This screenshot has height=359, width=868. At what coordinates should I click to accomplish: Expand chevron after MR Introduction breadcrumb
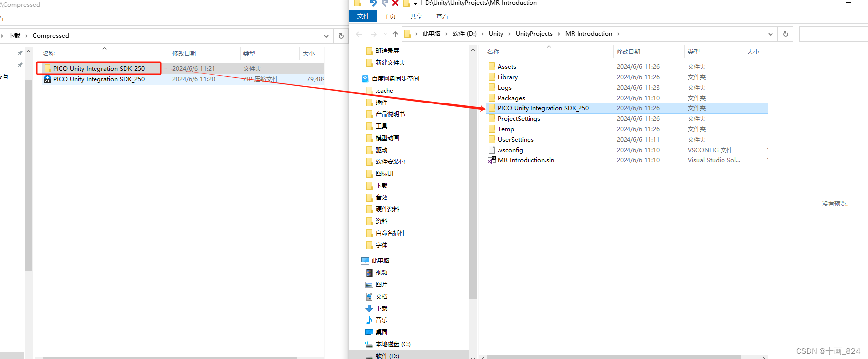618,34
